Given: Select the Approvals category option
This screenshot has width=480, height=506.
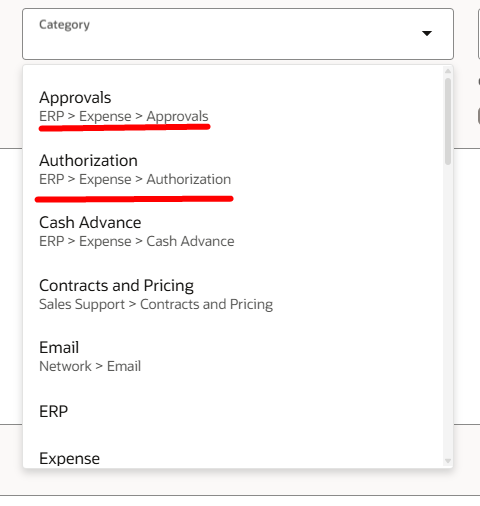Looking at the screenshot, I should [x=233, y=107].
